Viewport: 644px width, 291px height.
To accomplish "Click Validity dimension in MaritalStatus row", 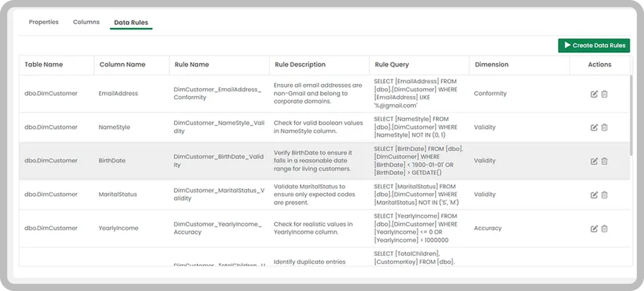I will (485, 195).
